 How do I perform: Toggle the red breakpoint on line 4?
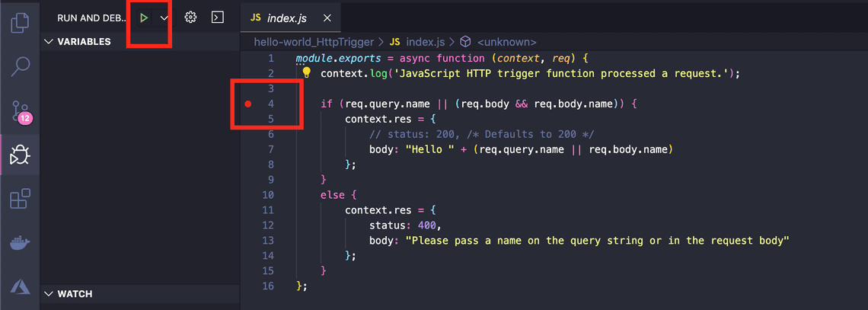[x=248, y=104]
